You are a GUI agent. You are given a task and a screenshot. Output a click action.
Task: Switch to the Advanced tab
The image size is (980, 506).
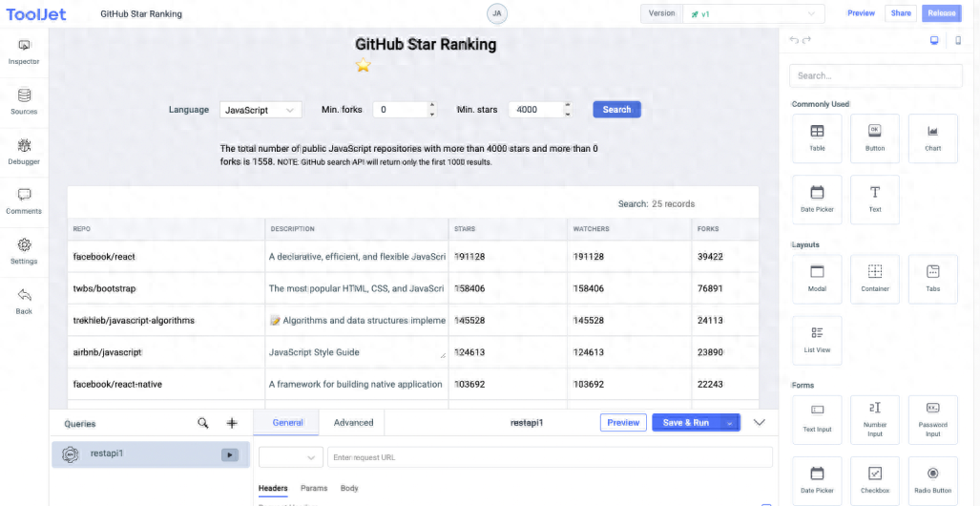tap(353, 423)
